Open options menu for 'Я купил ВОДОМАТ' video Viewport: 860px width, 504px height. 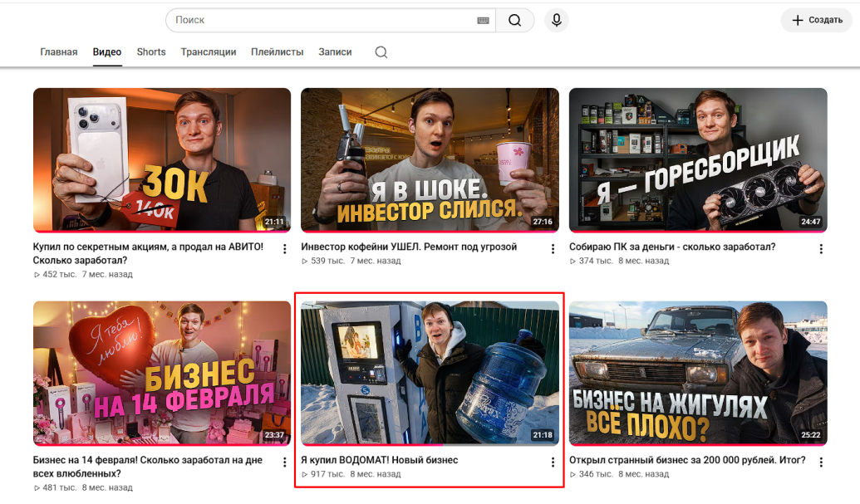553,462
